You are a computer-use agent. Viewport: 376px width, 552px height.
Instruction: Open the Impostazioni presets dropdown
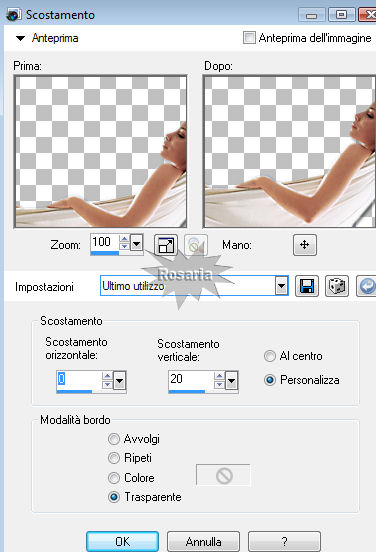coord(282,286)
